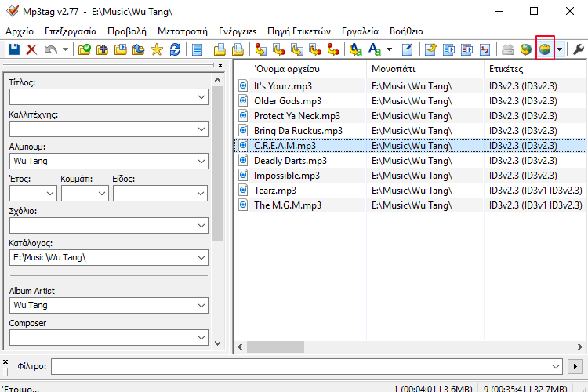Image resolution: width=588 pixels, height=392 pixels.
Task: Expand the Άλμπουμ combo box showing Wu Tang
Action: [201, 162]
